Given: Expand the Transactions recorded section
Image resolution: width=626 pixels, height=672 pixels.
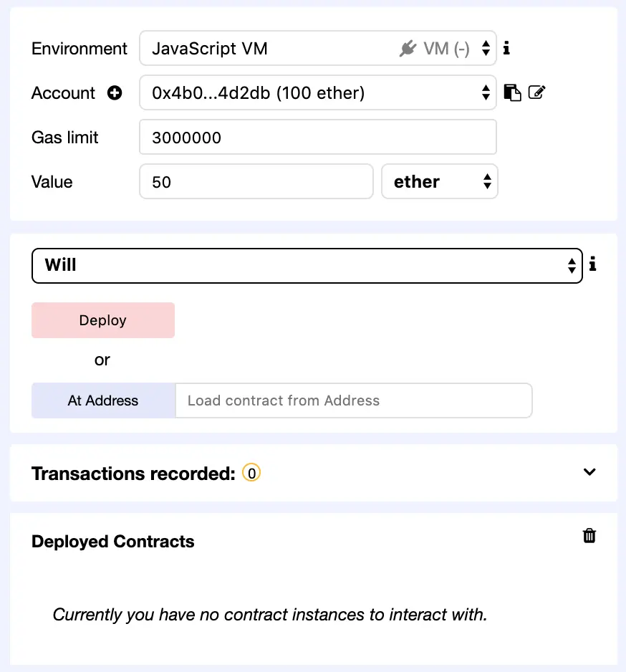Looking at the screenshot, I should pos(589,472).
